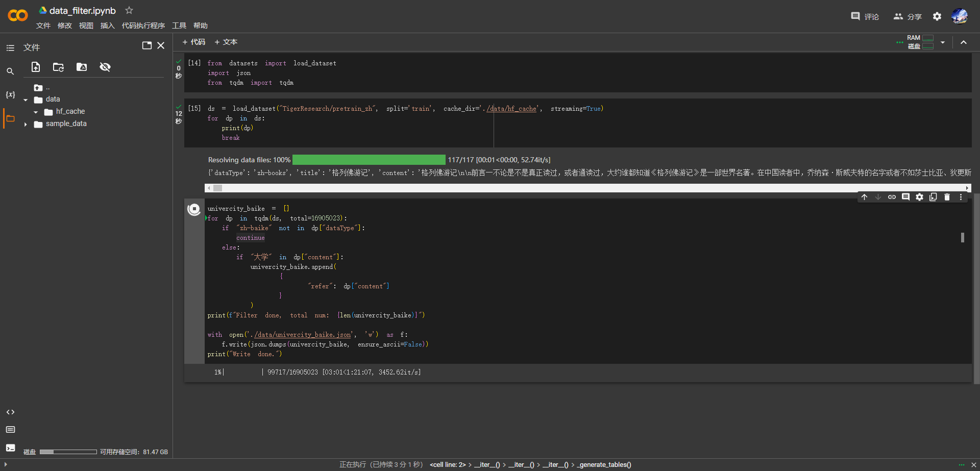Open the 代码执行程序 menu
The height and width of the screenshot is (471, 980).
(143, 26)
